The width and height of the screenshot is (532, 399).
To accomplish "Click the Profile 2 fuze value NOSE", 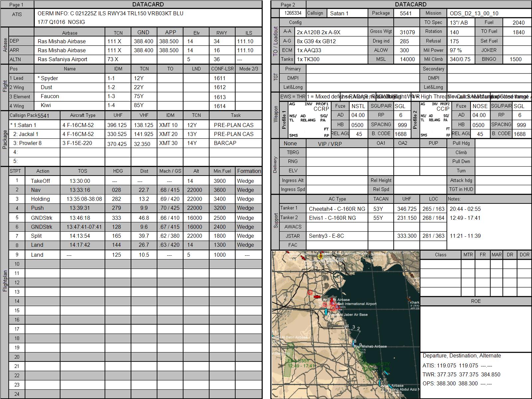I will pos(480,106).
